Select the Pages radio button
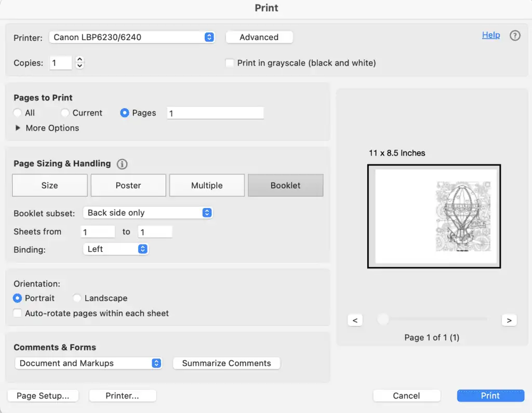532x413 pixels. point(125,113)
